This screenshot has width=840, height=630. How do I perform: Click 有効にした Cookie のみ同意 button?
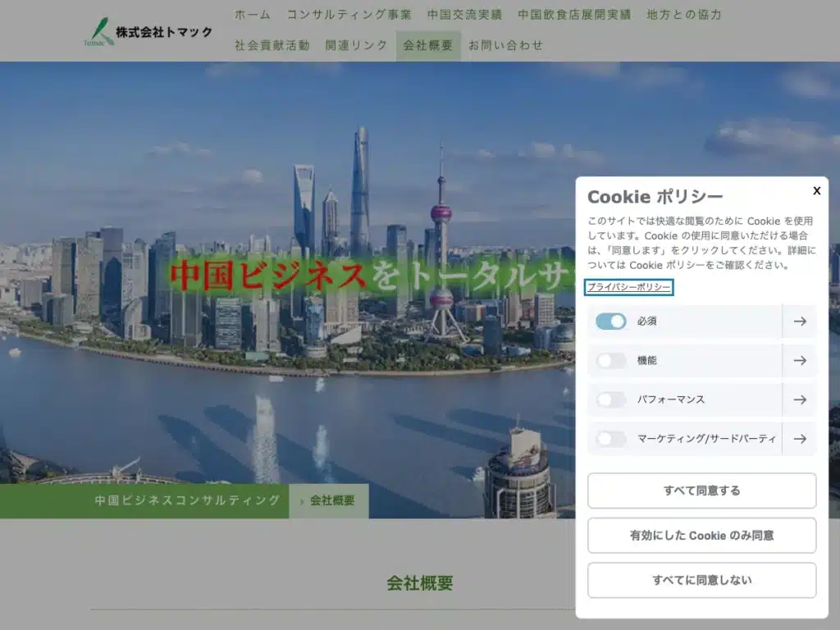point(702,535)
